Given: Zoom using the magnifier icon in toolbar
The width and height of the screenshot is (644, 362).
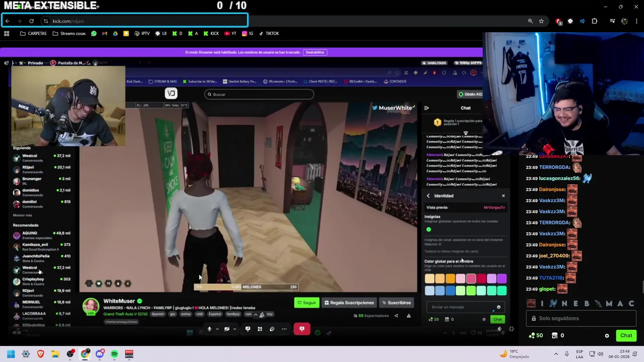Looking at the screenshot, I should pyautogui.click(x=530, y=21).
